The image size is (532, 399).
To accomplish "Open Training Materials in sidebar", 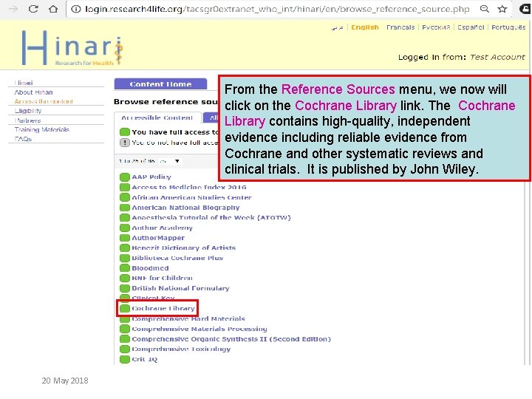I will 41,129.
